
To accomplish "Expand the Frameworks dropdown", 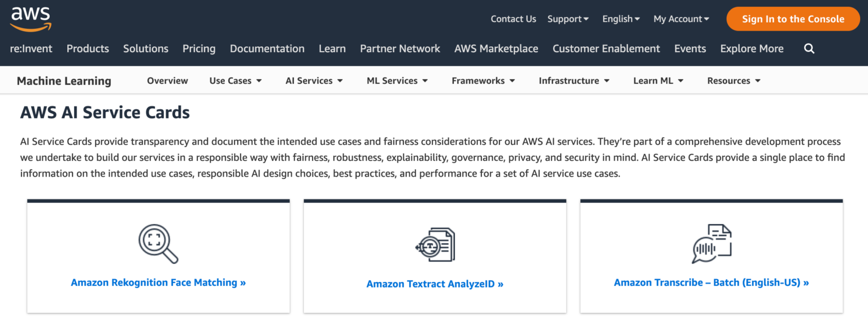I will pyautogui.click(x=483, y=80).
